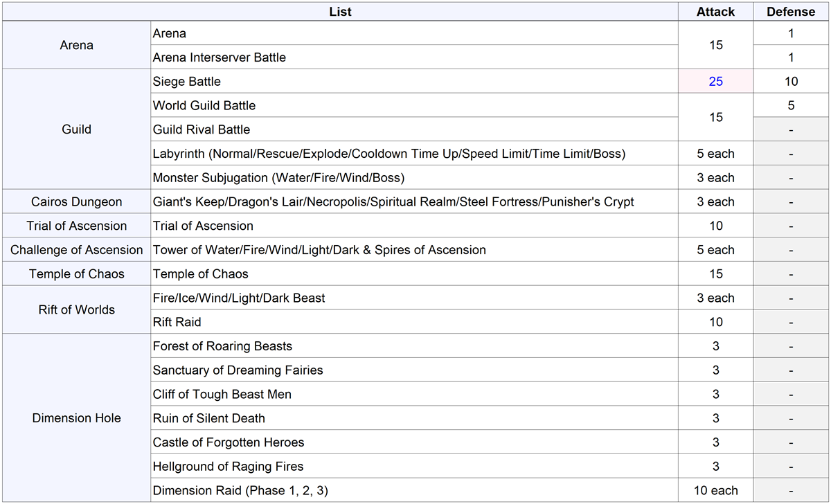Click the Giant's Keep dungeon list entry
This screenshot has height=504, width=831.
[x=393, y=202]
